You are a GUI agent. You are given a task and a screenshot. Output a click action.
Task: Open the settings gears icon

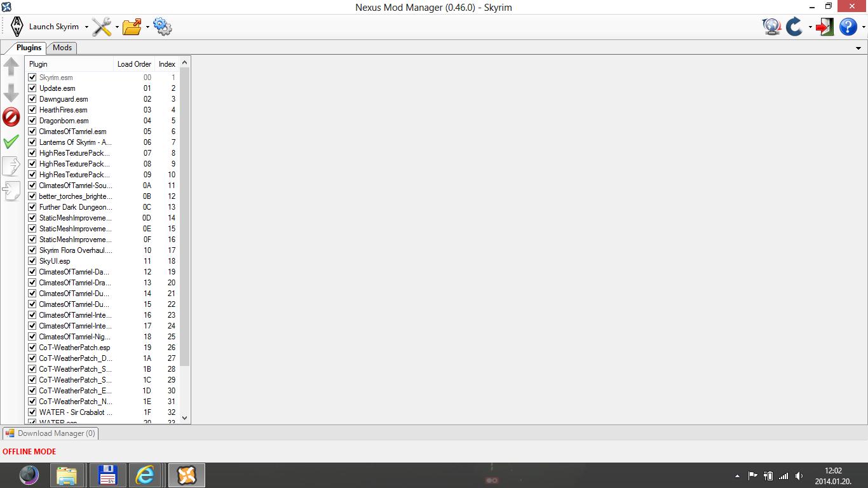pos(163,27)
